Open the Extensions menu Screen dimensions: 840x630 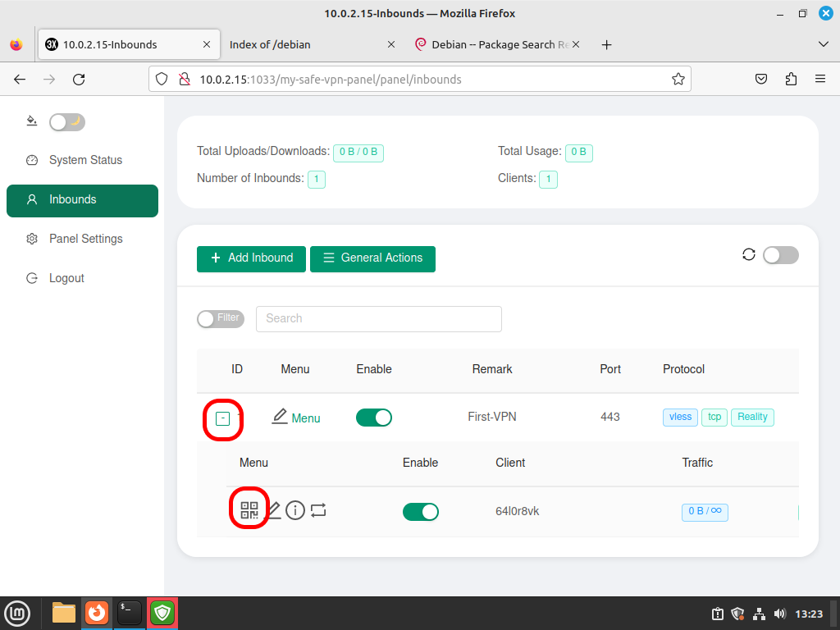792,80
